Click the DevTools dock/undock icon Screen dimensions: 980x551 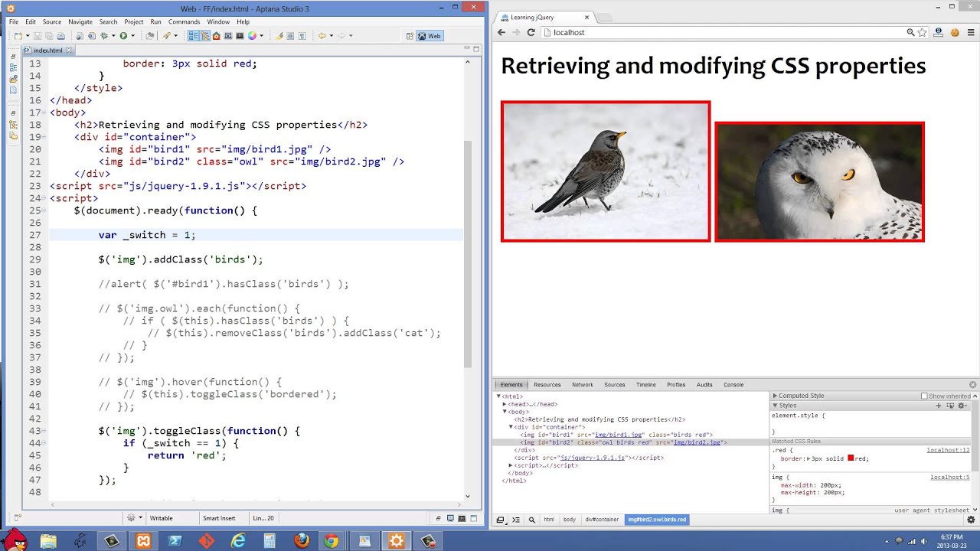click(500, 520)
